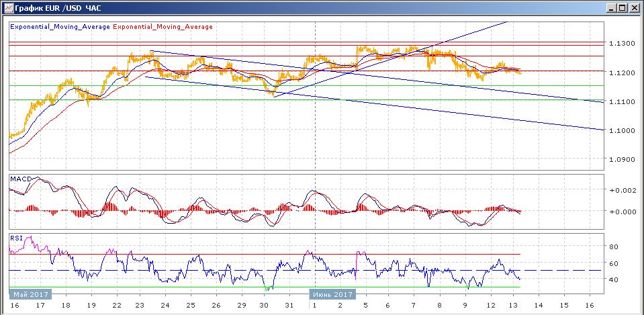
Task: Click the RSI 80 level label
Action: point(614,246)
